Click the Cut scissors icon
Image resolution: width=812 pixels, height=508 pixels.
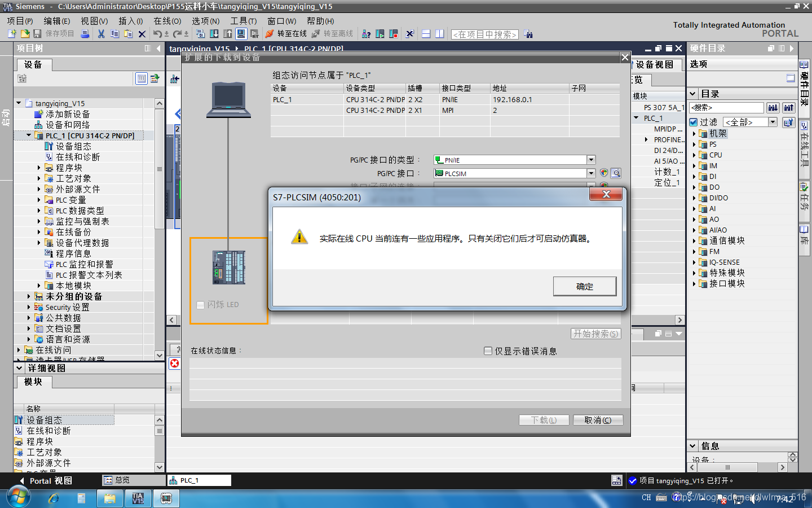101,34
